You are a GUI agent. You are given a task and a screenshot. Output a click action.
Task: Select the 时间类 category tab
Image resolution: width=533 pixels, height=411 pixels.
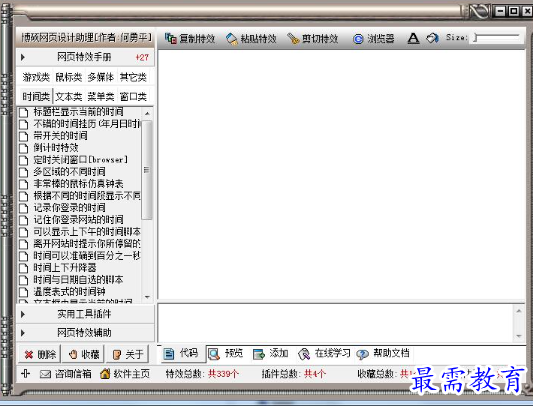tap(36, 97)
